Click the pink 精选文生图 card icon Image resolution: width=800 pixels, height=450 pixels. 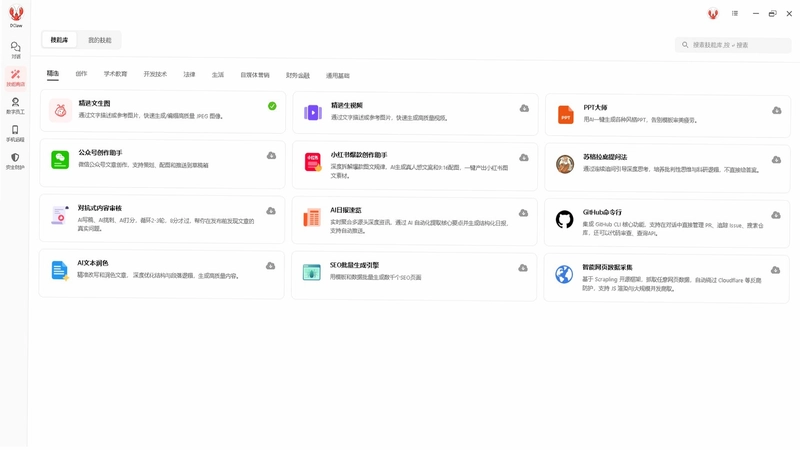60,110
